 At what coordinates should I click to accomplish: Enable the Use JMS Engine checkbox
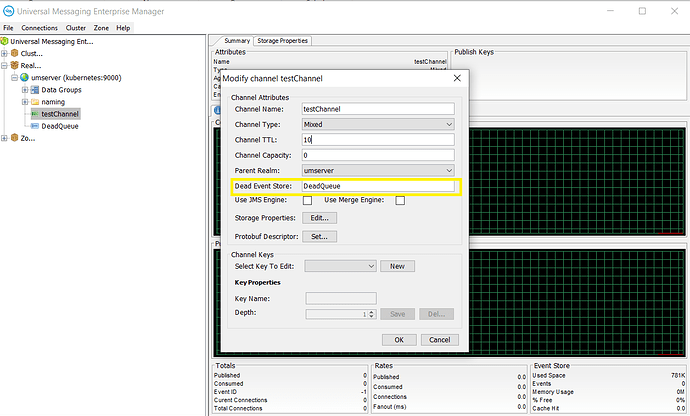click(x=308, y=200)
